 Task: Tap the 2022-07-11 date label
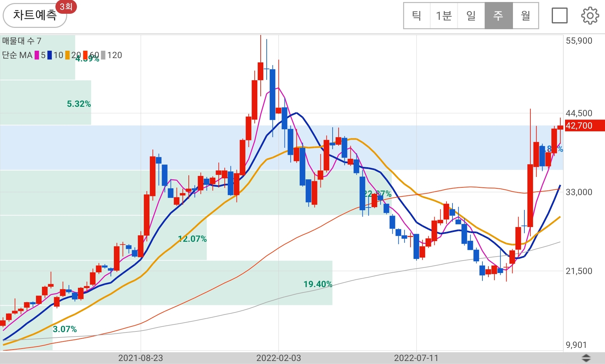click(416, 358)
